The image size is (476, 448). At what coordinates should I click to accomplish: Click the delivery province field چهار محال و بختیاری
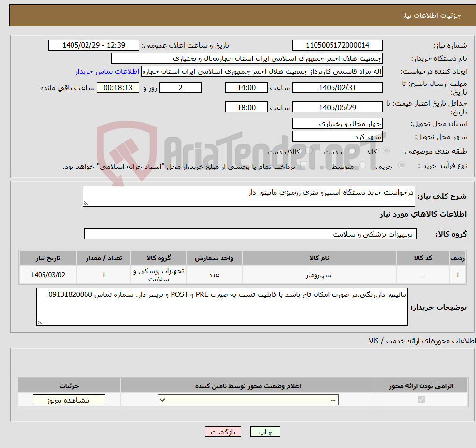[x=337, y=124]
